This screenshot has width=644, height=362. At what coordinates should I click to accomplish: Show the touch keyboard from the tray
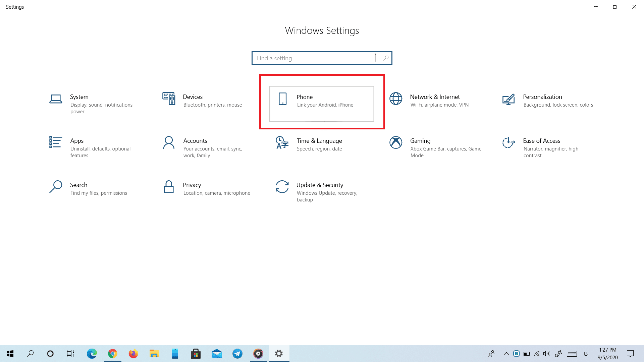point(572,354)
